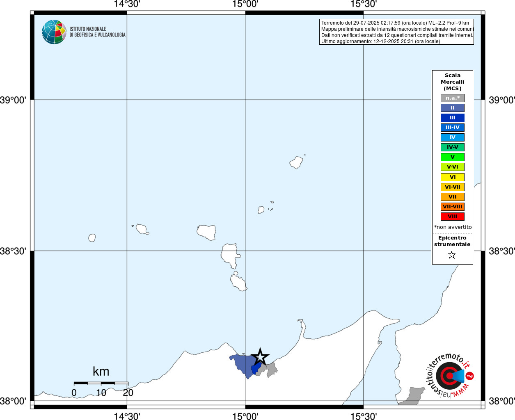
Task: Click the 'Epicentro strumentale' legend label
Action: [x=452, y=241]
